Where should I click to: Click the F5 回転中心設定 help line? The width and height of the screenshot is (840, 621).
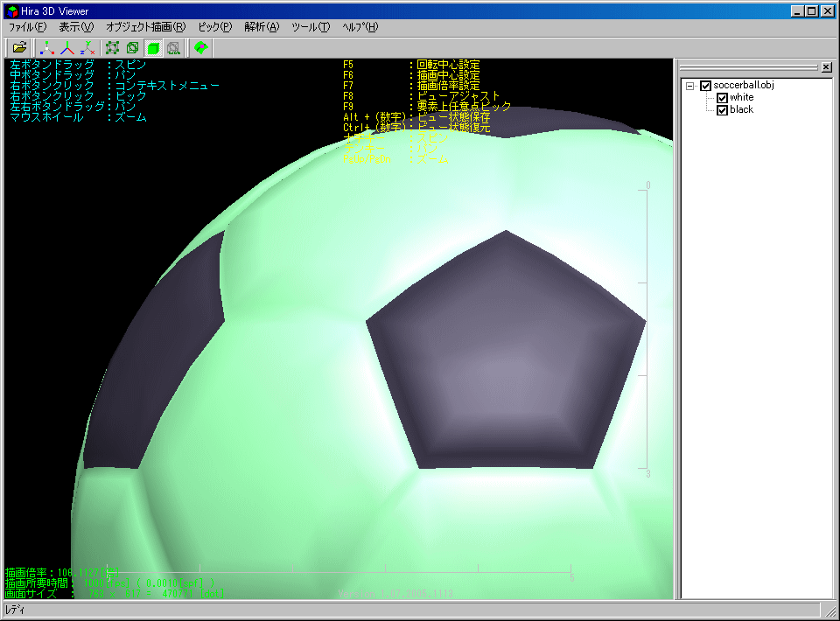tap(411, 65)
